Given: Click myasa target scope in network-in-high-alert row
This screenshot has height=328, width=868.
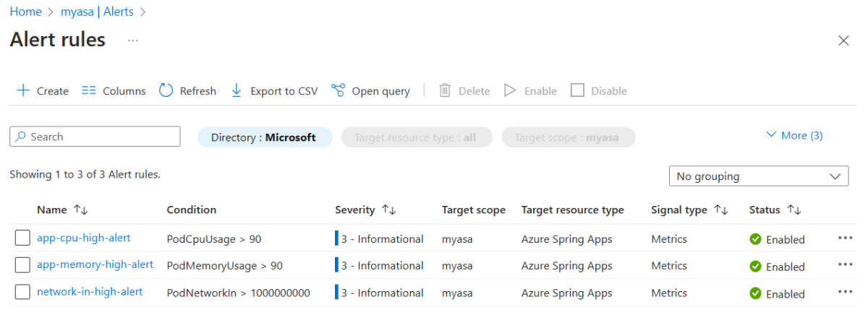Looking at the screenshot, I should tap(457, 293).
